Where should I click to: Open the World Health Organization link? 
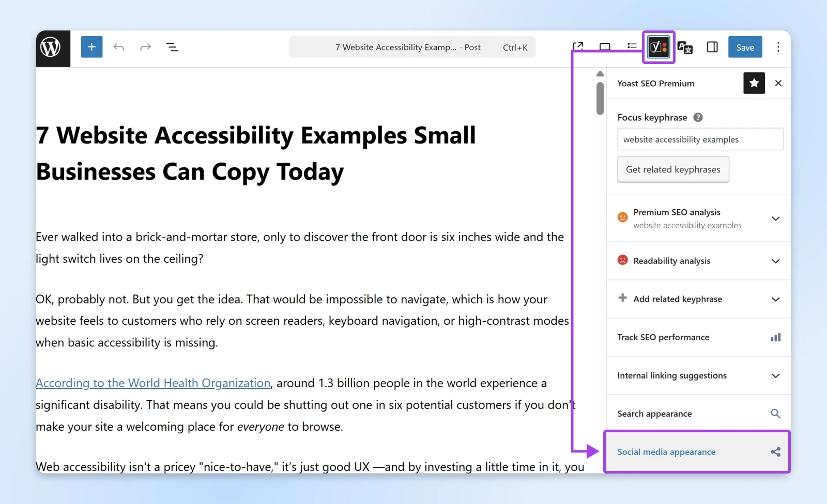[153, 383]
